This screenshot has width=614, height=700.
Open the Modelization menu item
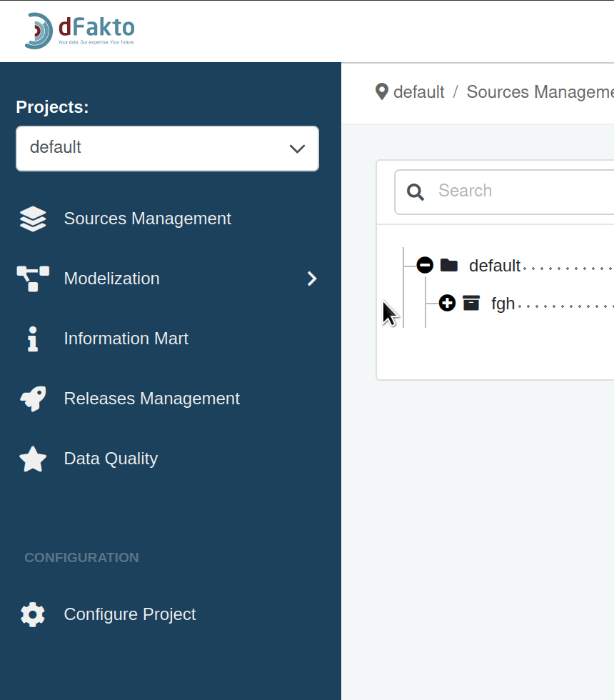click(111, 279)
